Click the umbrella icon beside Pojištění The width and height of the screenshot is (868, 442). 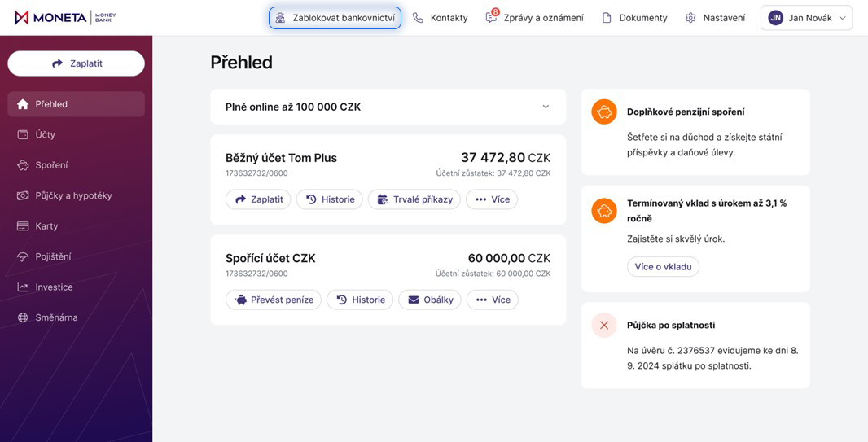point(23,256)
